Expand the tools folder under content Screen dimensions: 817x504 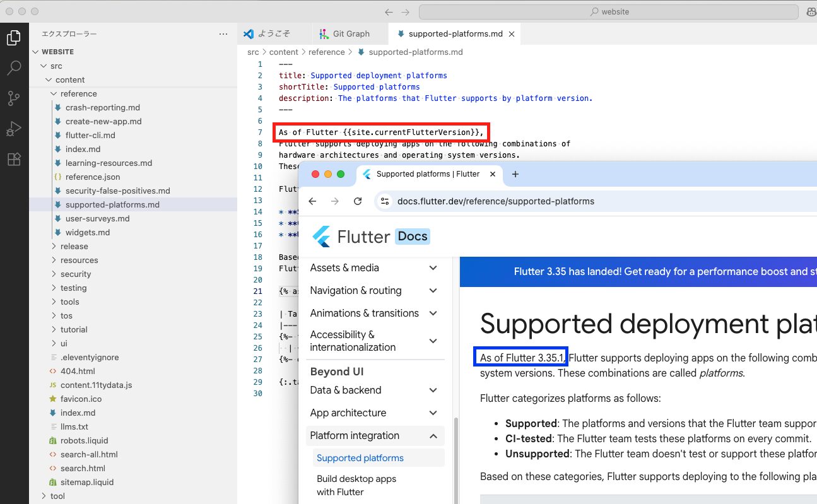(x=132, y=302)
